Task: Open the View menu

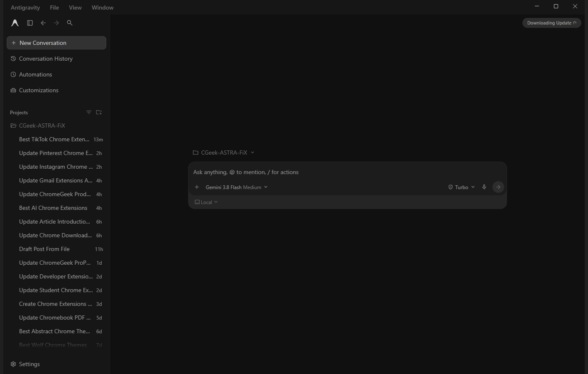Action: [x=75, y=7]
